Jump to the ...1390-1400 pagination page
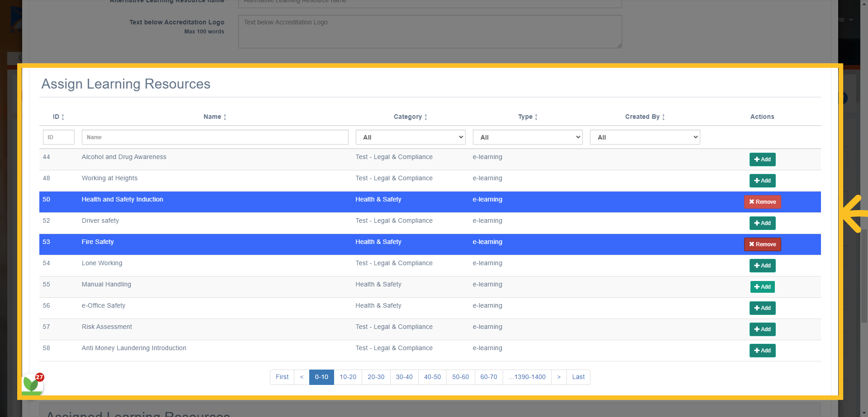 [527, 377]
